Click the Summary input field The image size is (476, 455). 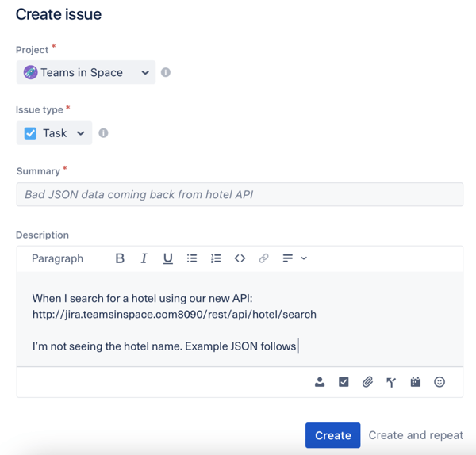pyautogui.click(x=240, y=194)
